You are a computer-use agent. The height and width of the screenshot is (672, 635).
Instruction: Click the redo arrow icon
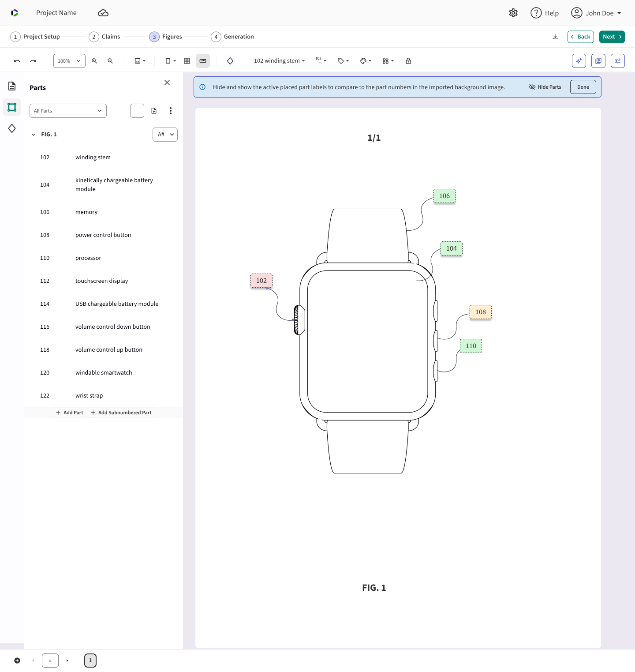point(33,61)
